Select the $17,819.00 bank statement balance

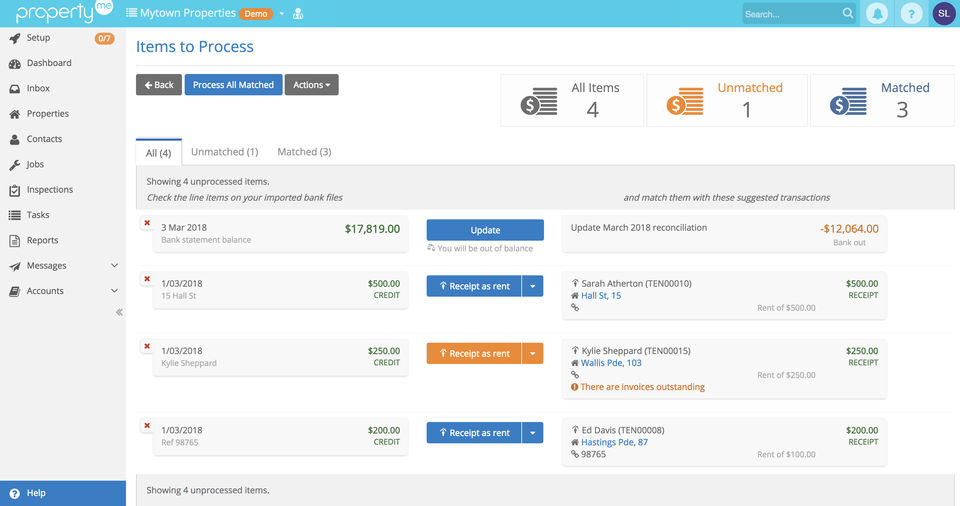pos(372,228)
